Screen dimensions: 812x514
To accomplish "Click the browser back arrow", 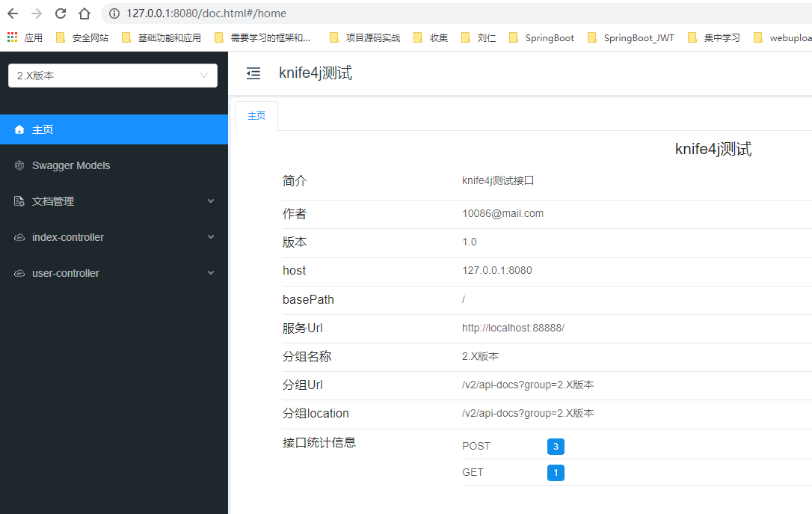I will pyautogui.click(x=13, y=13).
